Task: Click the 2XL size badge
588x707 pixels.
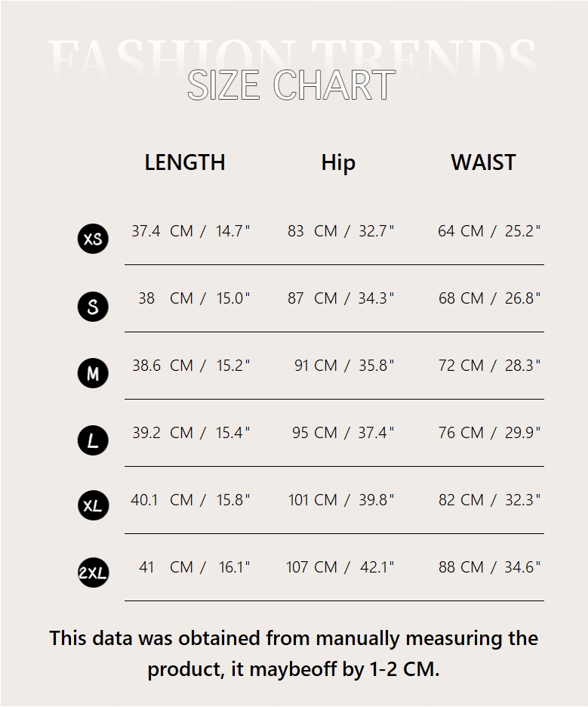Action: click(94, 573)
